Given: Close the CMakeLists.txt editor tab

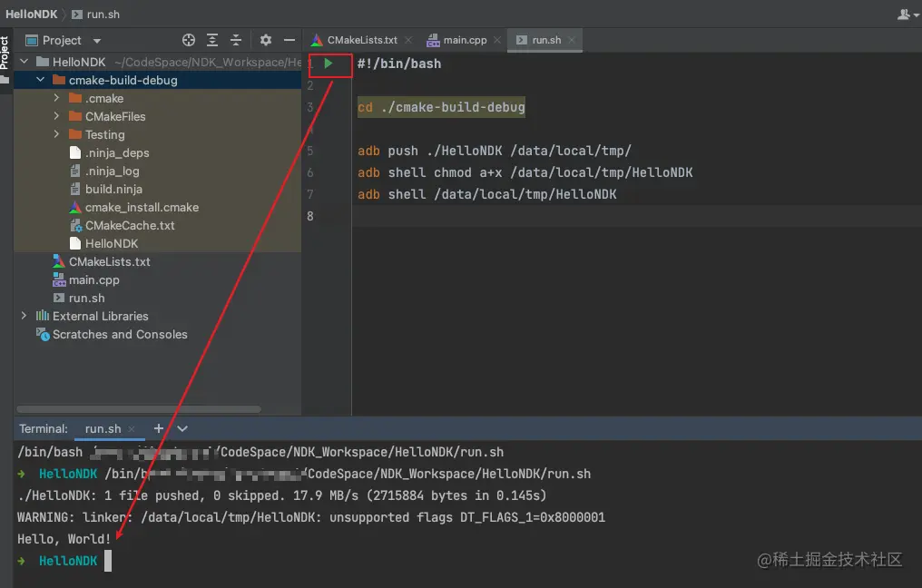Looking at the screenshot, I should click(x=408, y=40).
